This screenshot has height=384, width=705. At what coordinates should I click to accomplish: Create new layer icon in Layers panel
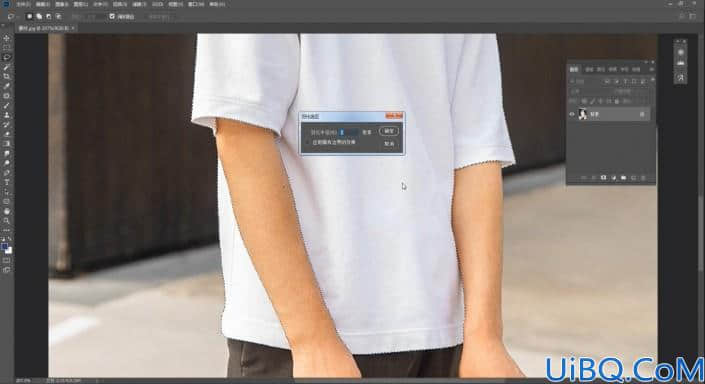point(634,178)
